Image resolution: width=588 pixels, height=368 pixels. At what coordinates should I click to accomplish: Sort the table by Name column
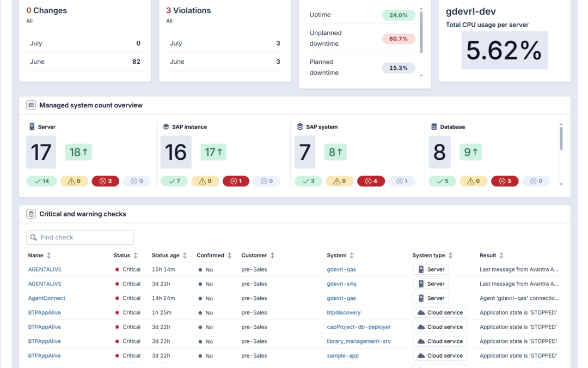[49, 255]
